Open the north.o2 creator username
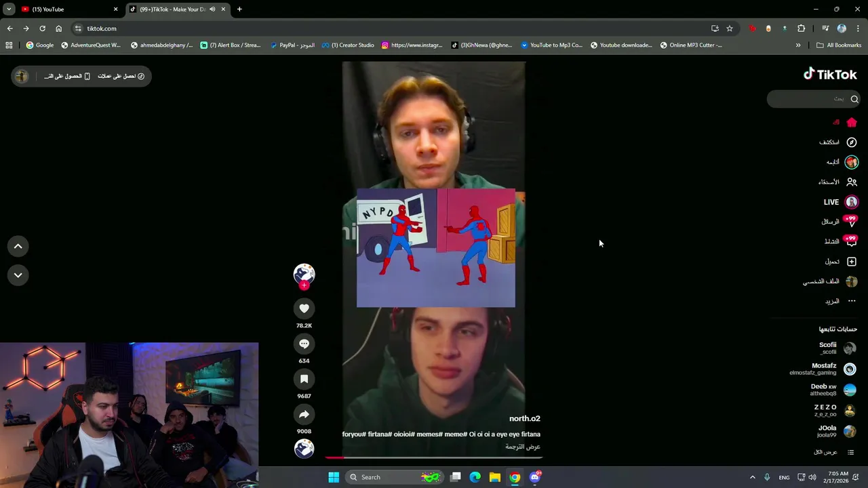Image resolution: width=868 pixels, height=488 pixels. tap(525, 419)
